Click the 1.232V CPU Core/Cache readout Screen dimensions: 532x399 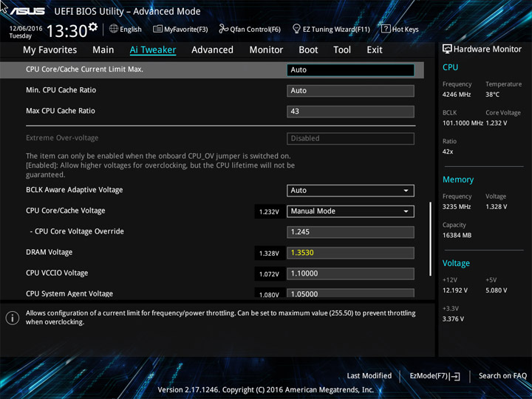click(269, 212)
